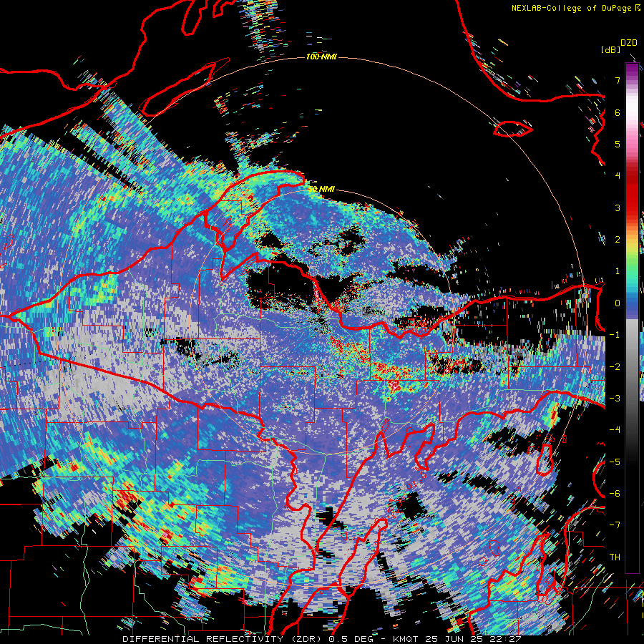
Task: Click the 7 dB color scale value
Action: tap(618, 80)
